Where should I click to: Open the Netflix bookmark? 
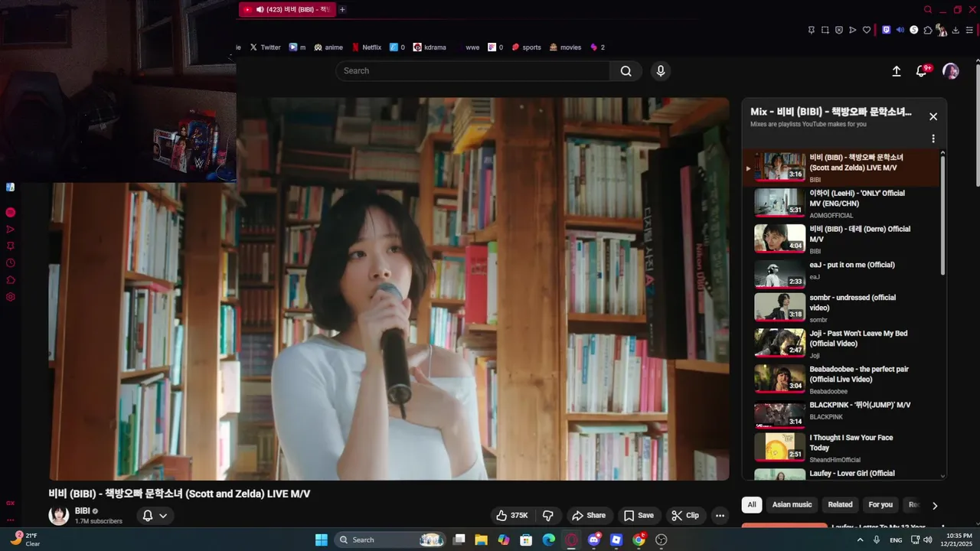(366, 47)
